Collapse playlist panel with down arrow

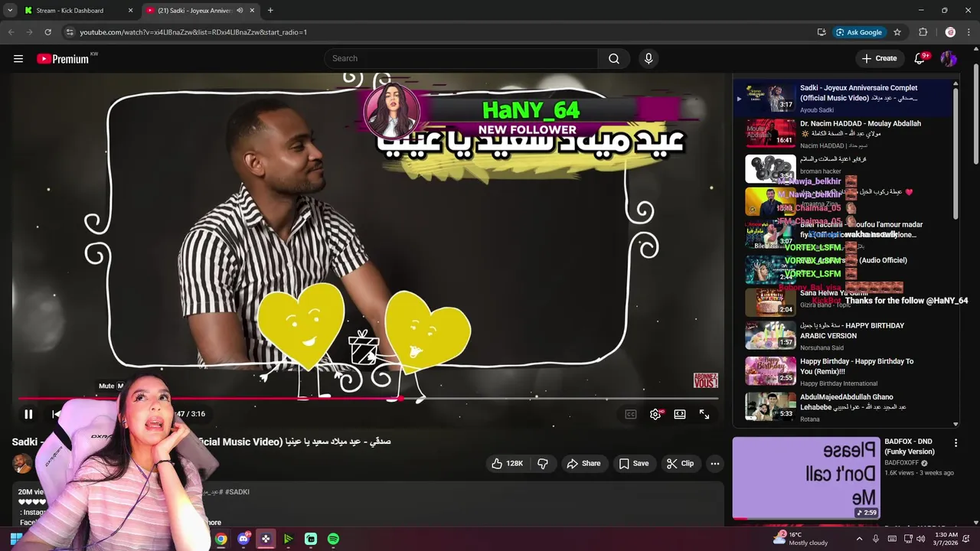coord(955,424)
